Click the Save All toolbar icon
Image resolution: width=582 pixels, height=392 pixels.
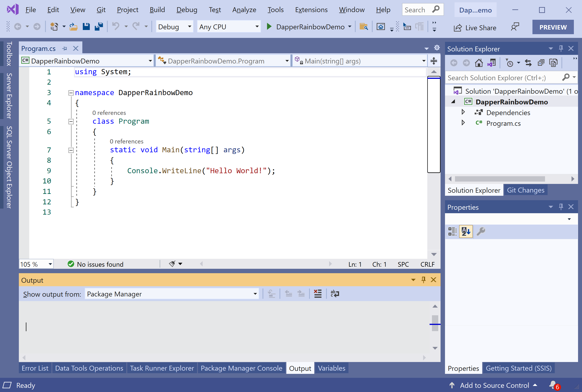(x=99, y=27)
